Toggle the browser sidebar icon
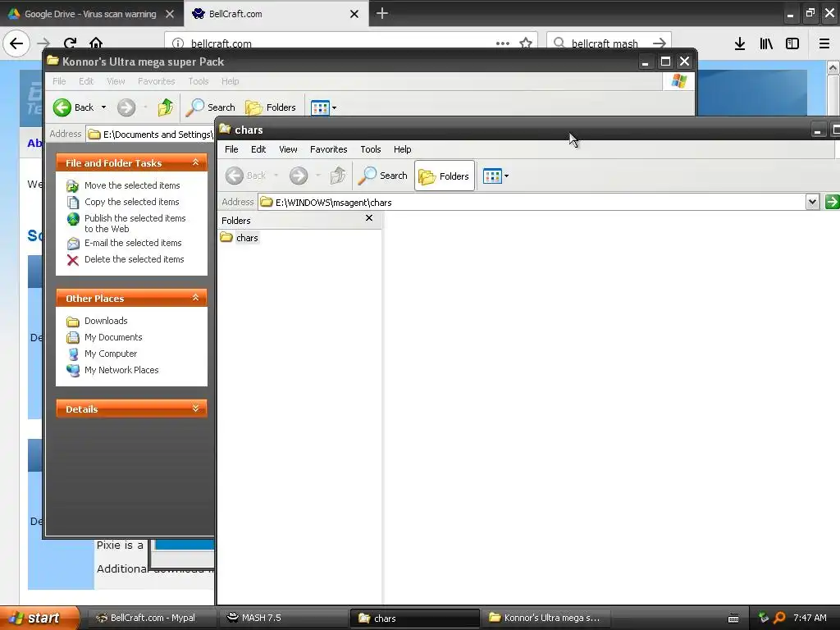Screen dimensions: 840x630 coord(792,44)
